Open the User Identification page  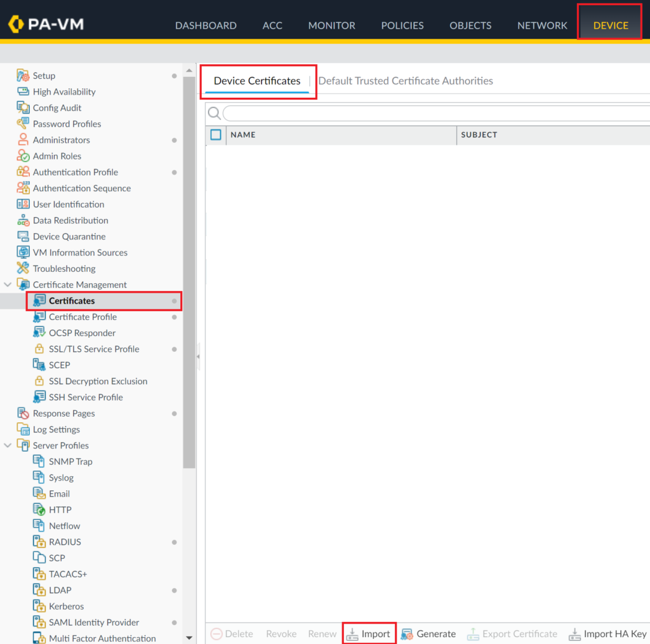coord(68,204)
